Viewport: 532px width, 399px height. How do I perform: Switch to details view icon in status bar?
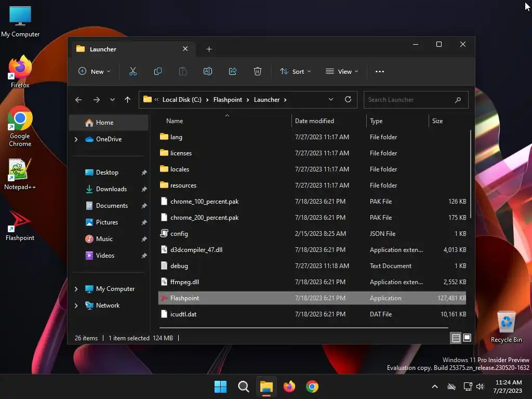pos(456,338)
